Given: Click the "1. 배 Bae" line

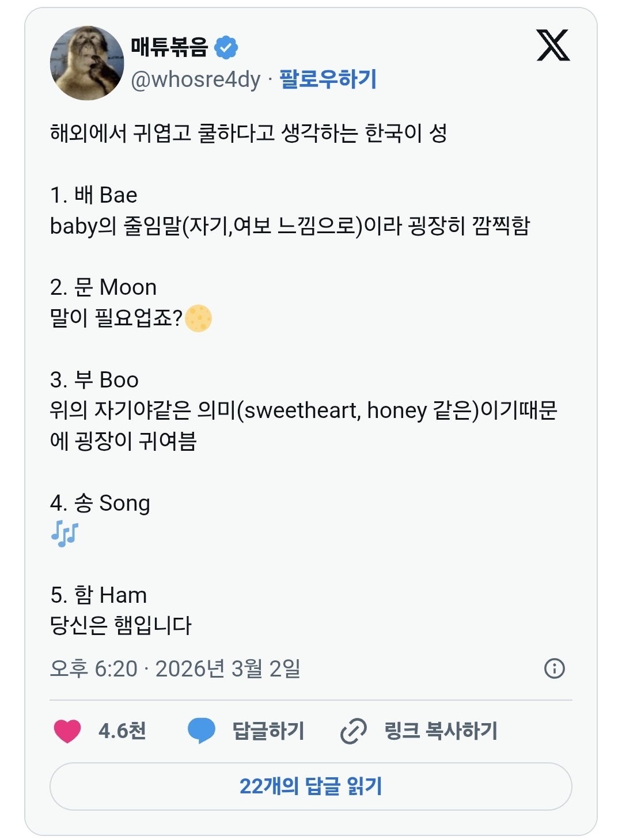Looking at the screenshot, I should [x=94, y=195].
